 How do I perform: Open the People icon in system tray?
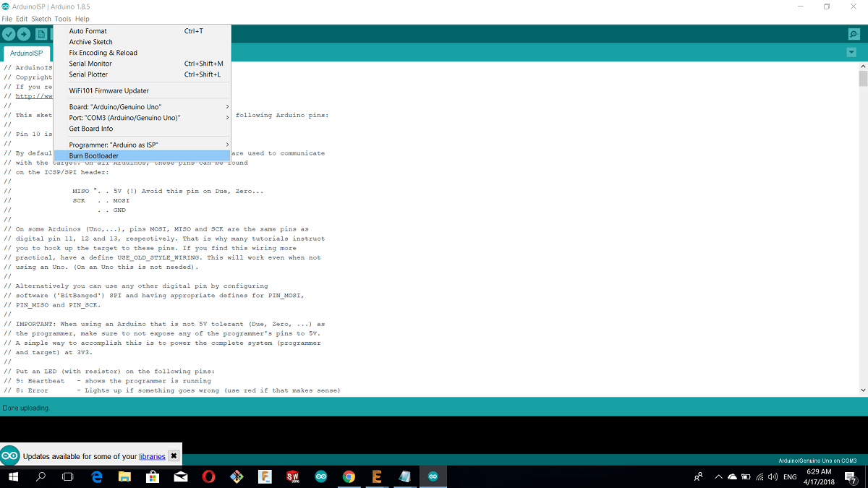[x=698, y=477]
